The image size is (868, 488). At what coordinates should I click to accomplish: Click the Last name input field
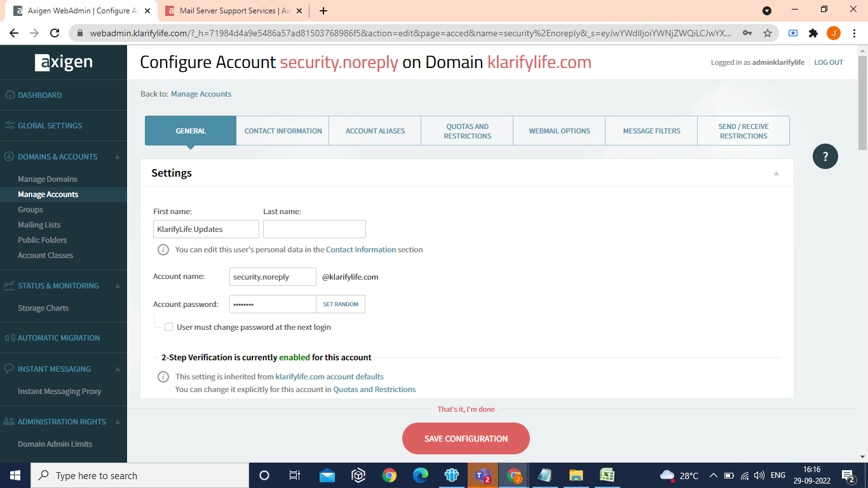click(315, 229)
